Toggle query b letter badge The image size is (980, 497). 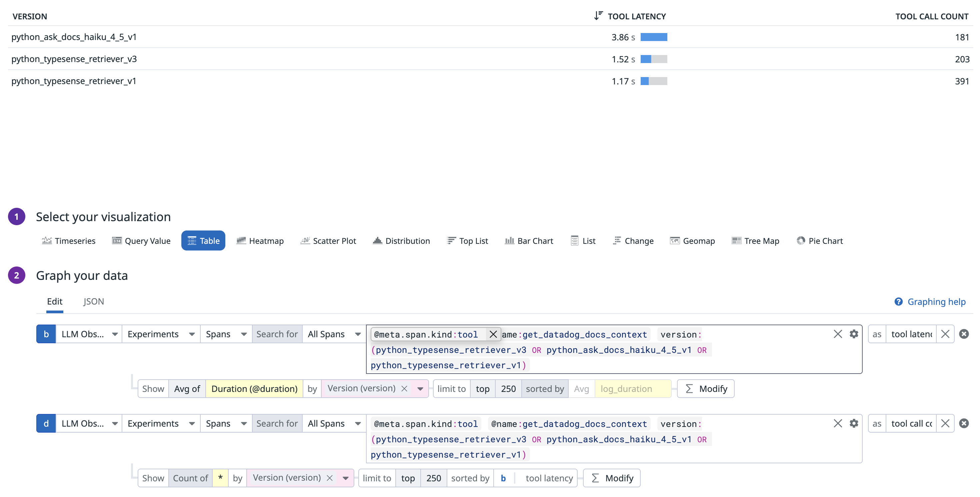46,334
